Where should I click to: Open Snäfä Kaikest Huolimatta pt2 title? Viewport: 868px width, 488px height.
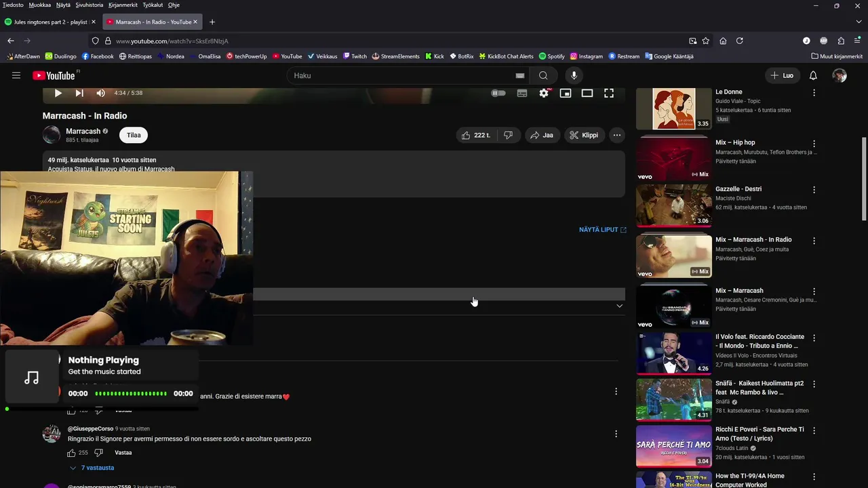point(759,388)
